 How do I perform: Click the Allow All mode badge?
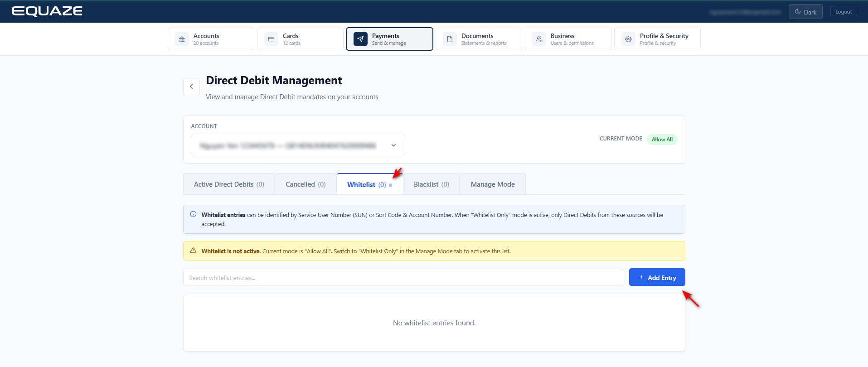(x=662, y=140)
